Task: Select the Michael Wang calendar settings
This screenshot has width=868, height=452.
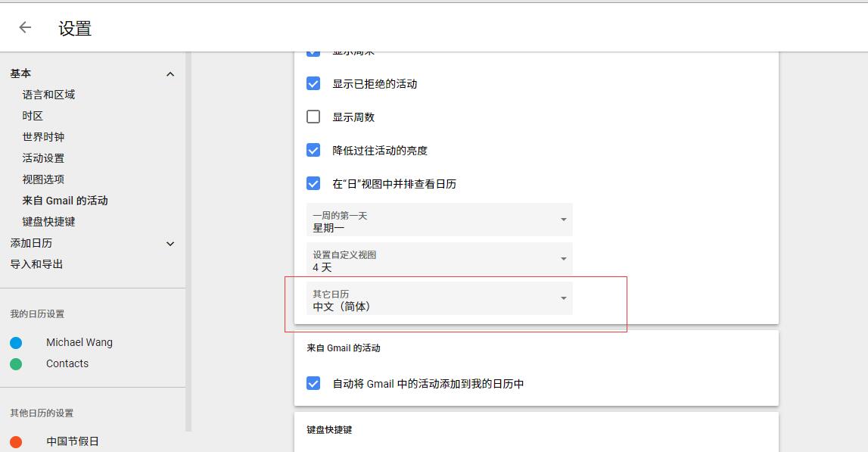Action: [x=79, y=342]
